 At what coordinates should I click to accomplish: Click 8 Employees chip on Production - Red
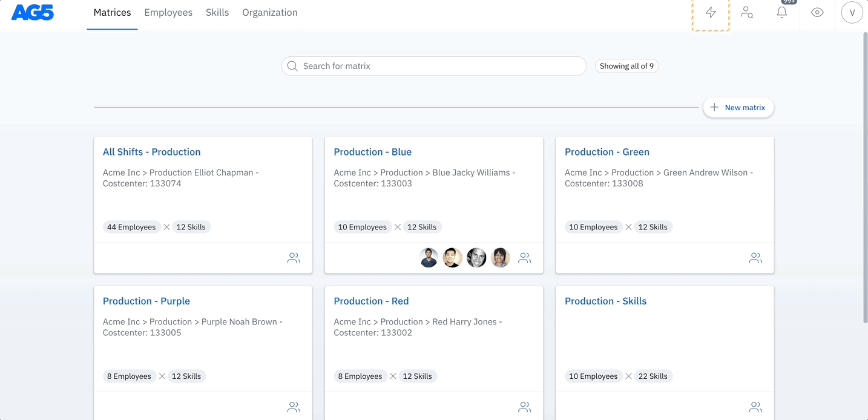(x=360, y=376)
